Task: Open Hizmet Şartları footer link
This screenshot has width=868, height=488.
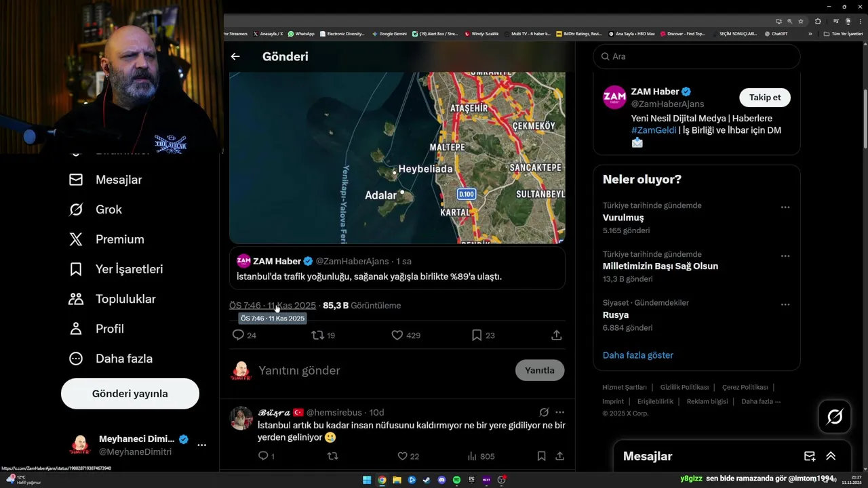Action: pyautogui.click(x=625, y=387)
